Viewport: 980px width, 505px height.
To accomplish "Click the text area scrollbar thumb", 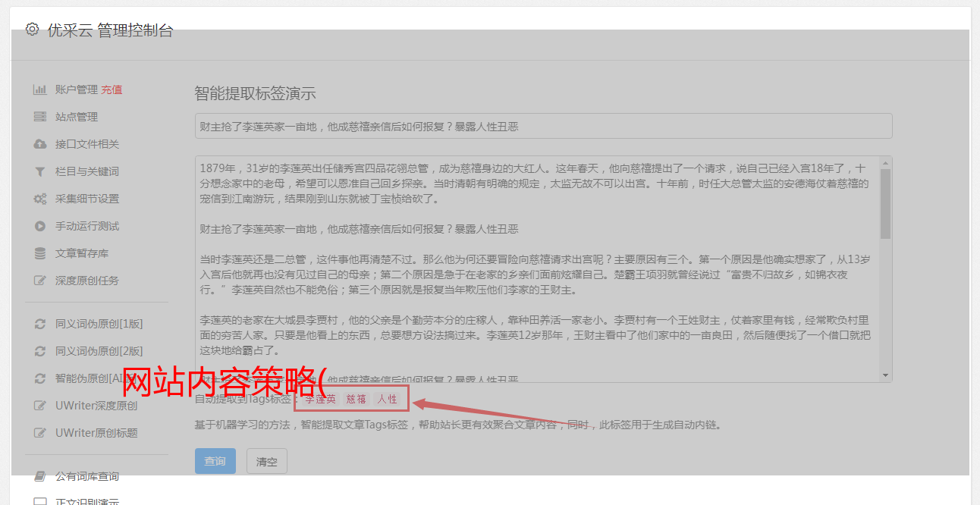I will 885,204.
